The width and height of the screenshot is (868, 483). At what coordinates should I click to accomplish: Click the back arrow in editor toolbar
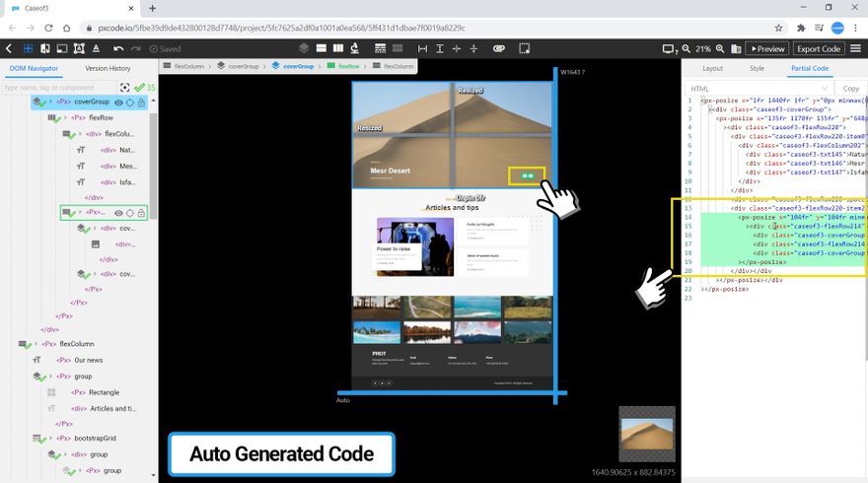point(10,48)
